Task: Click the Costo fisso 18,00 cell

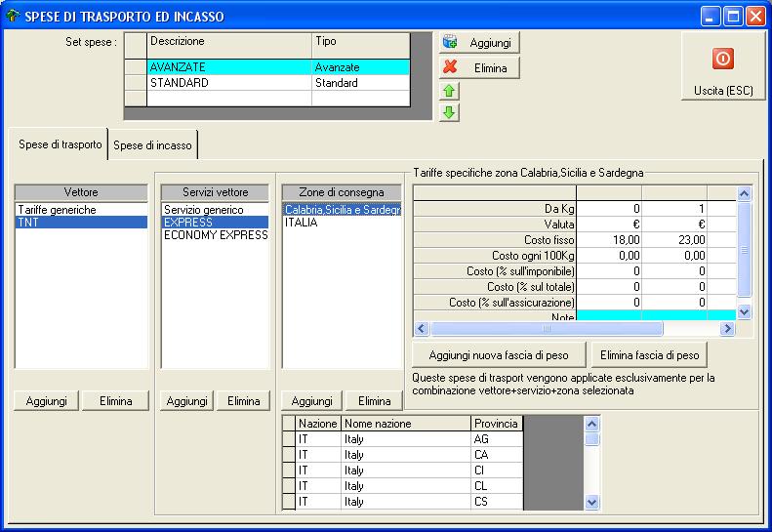Action: click(609, 240)
